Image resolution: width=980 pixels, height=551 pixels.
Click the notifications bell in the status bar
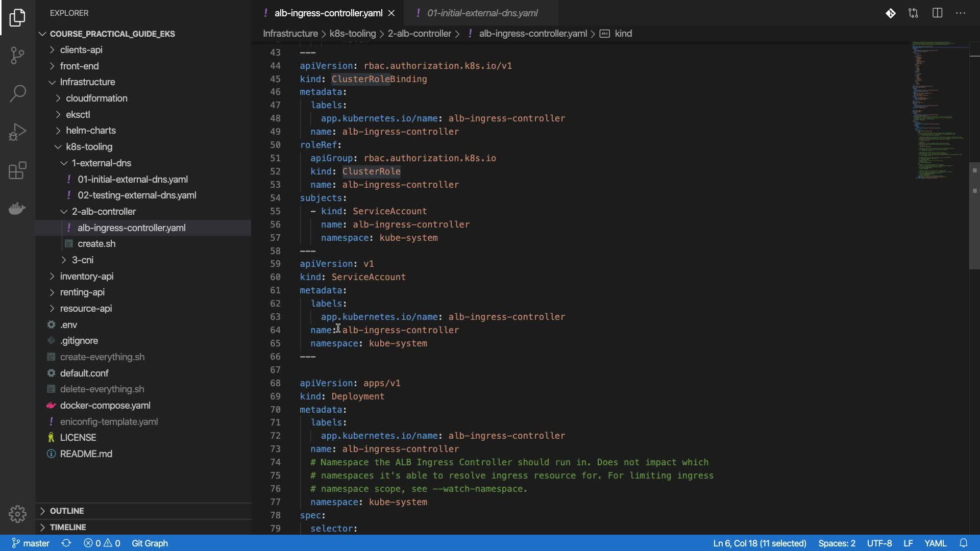pyautogui.click(x=963, y=543)
